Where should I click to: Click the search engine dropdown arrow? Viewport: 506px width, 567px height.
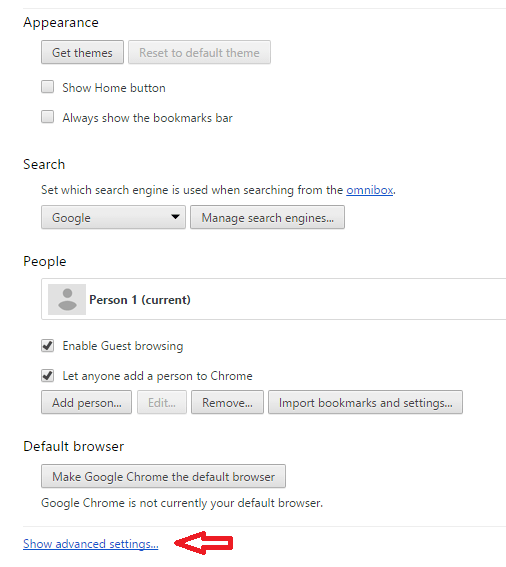175,217
